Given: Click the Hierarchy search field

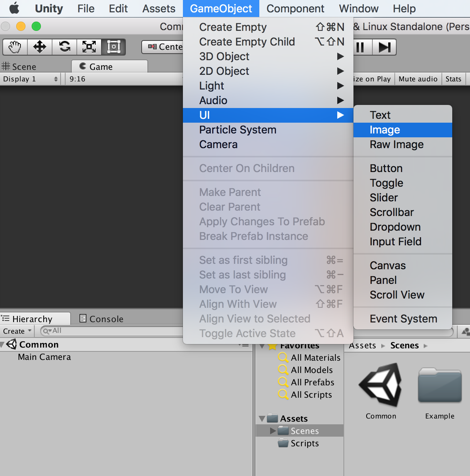Looking at the screenshot, I should (x=112, y=331).
